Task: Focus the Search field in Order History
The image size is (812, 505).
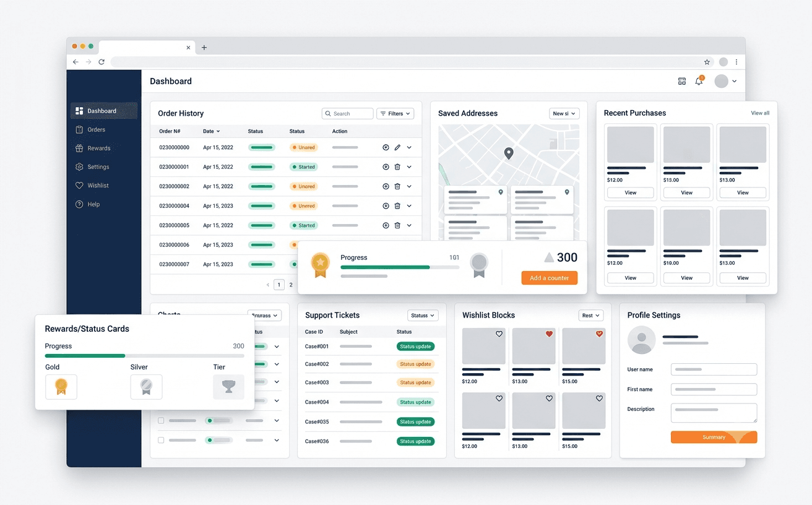Action: pos(348,114)
